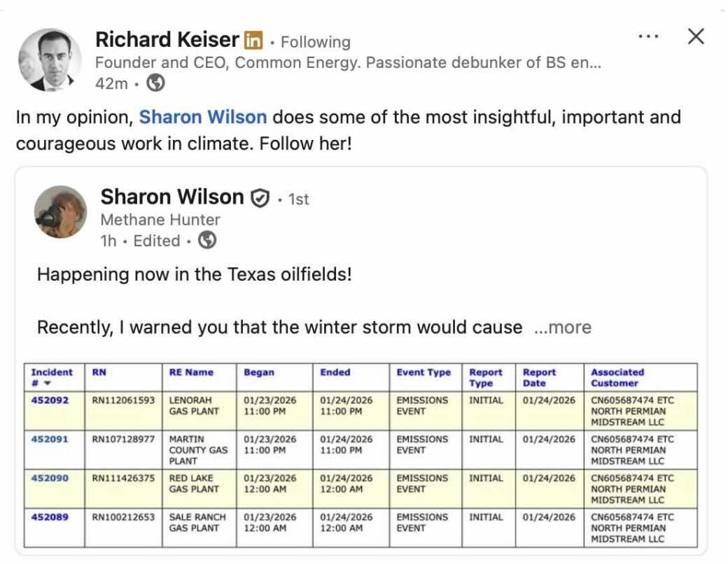Click Sharon Wilson's profile avatar
The height and width of the screenshot is (564, 728).
pos(61,211)
